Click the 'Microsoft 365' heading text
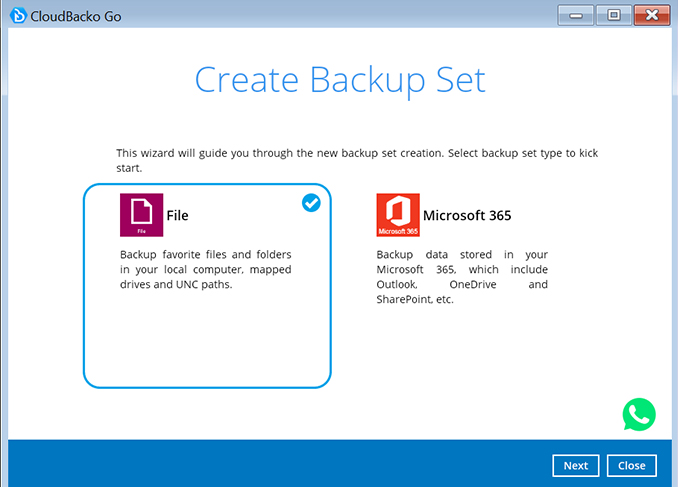 (467, 215)
